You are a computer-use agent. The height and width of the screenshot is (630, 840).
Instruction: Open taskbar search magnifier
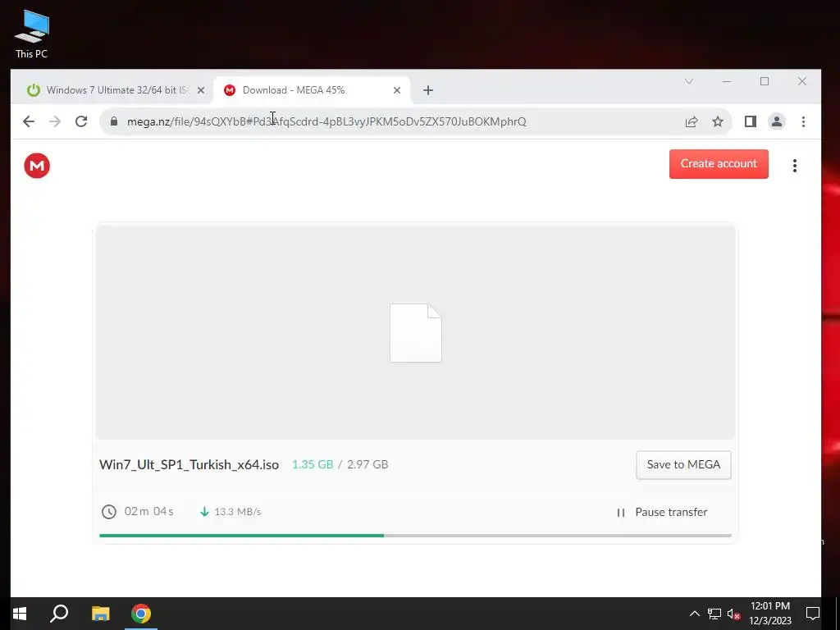point(59,614)
